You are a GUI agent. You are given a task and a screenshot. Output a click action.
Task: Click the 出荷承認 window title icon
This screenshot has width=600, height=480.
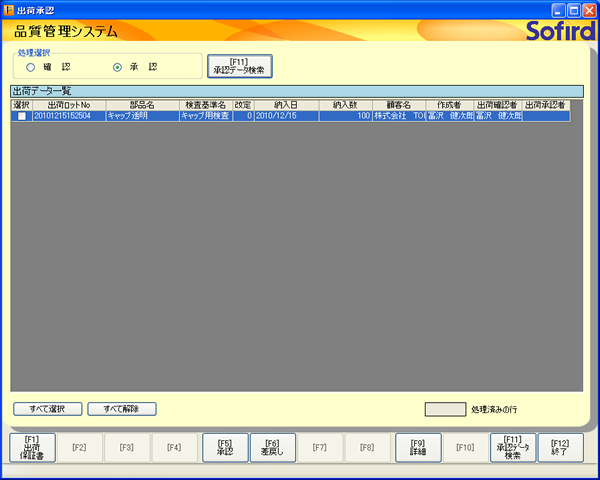pos(9,9)
